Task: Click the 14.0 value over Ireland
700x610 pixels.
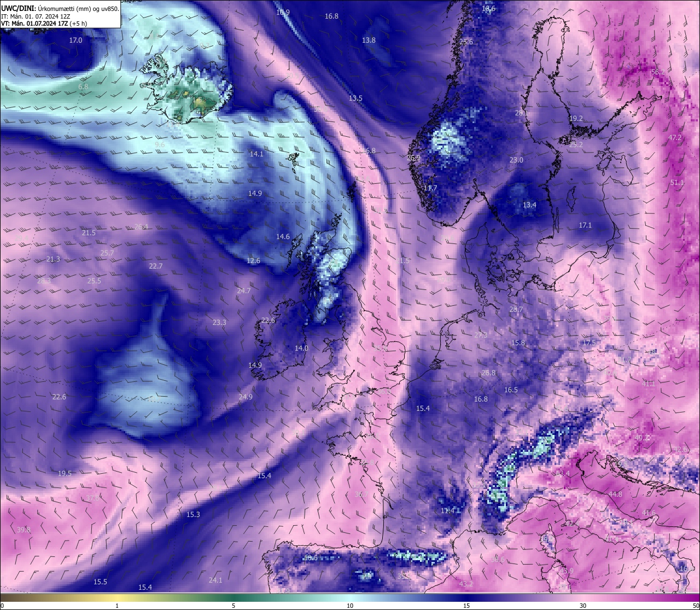Action: [301, 348]
